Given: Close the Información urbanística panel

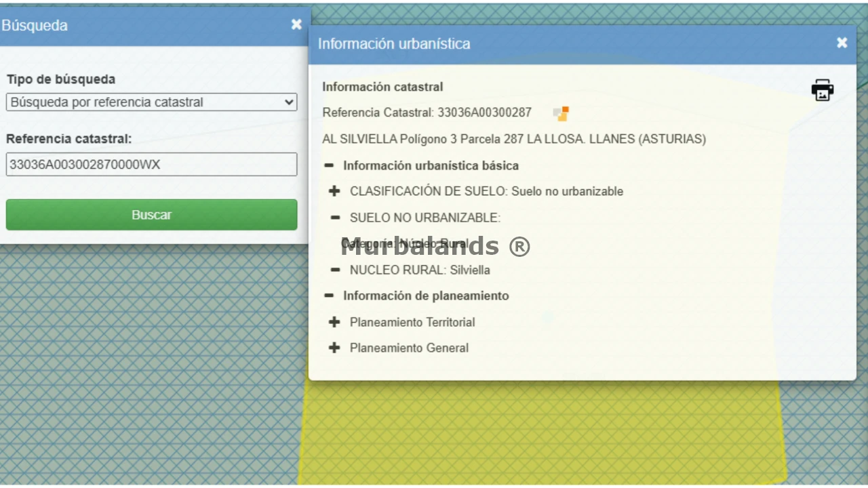Looking at the screenshot, I should click(842, 43).
